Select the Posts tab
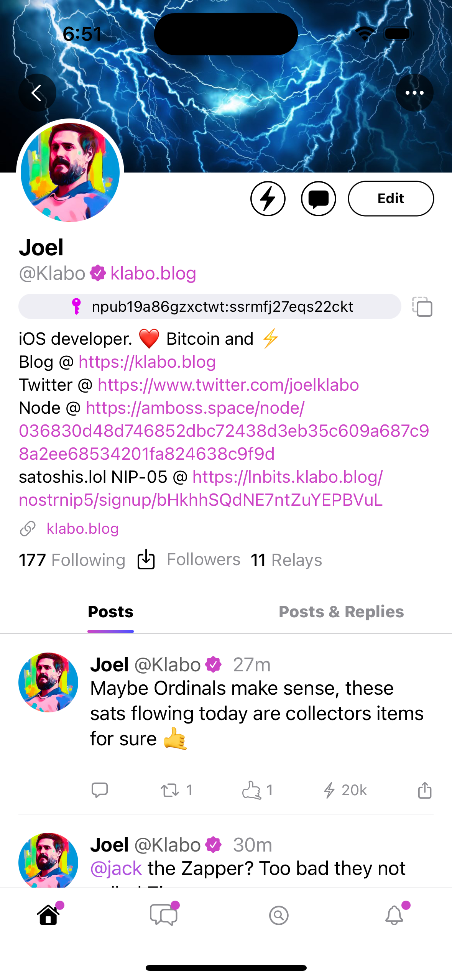Viewport: 452px width, 980px height. pos(110,612)
